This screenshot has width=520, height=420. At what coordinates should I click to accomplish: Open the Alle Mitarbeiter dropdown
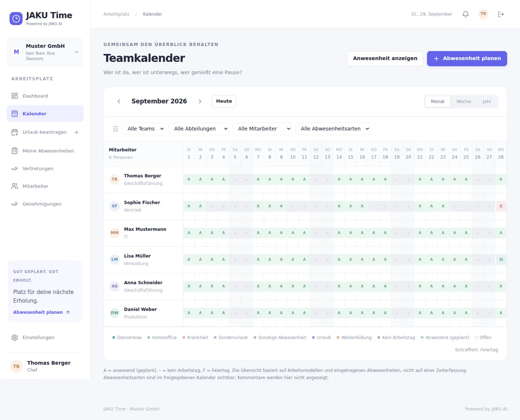coord(262,129)
